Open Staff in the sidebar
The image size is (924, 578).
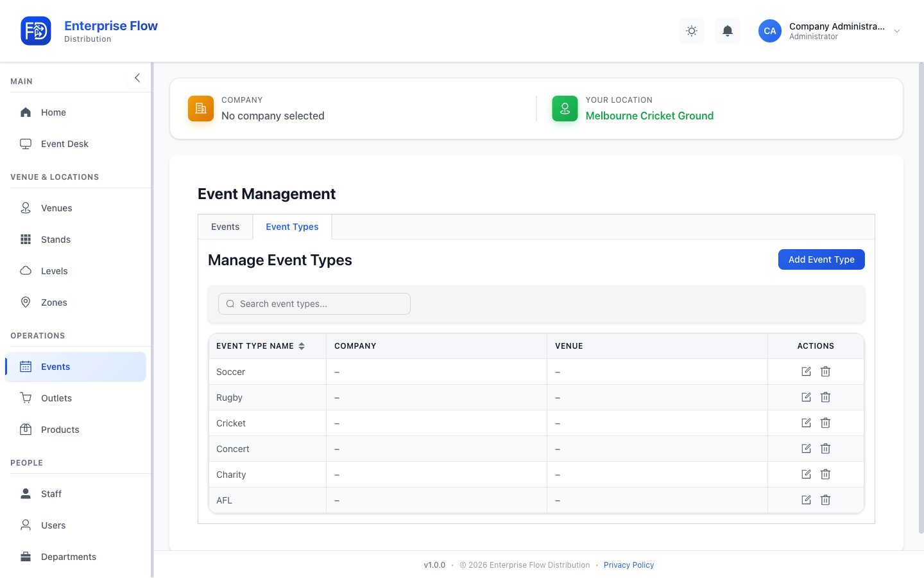tap(76, 494)
